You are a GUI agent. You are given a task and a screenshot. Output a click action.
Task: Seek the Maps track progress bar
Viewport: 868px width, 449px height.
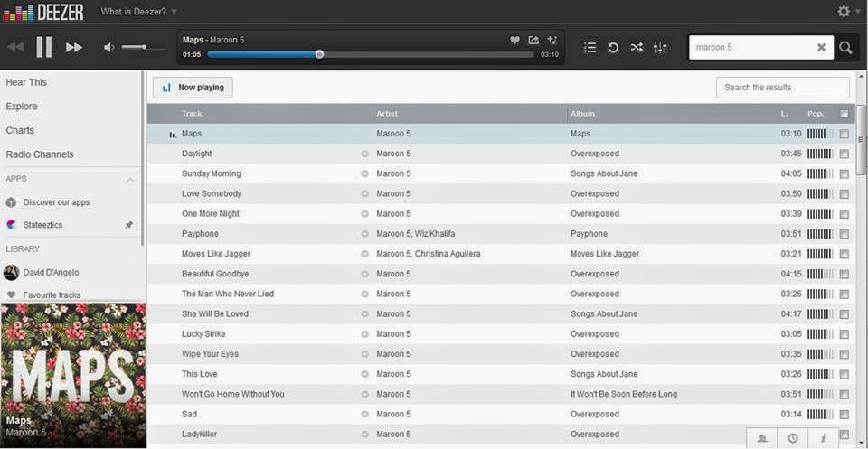(x=371, y=54)
